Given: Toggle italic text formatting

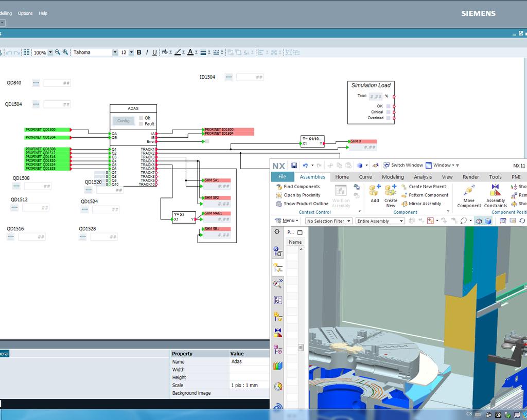Looking at the screenshot, I should tap(147, 52).
